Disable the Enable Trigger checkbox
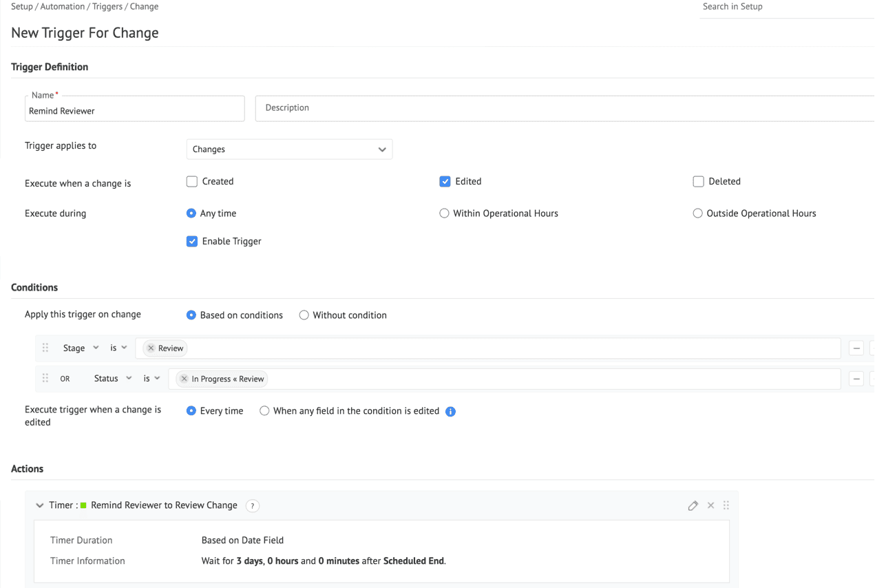 pos(192,242)
